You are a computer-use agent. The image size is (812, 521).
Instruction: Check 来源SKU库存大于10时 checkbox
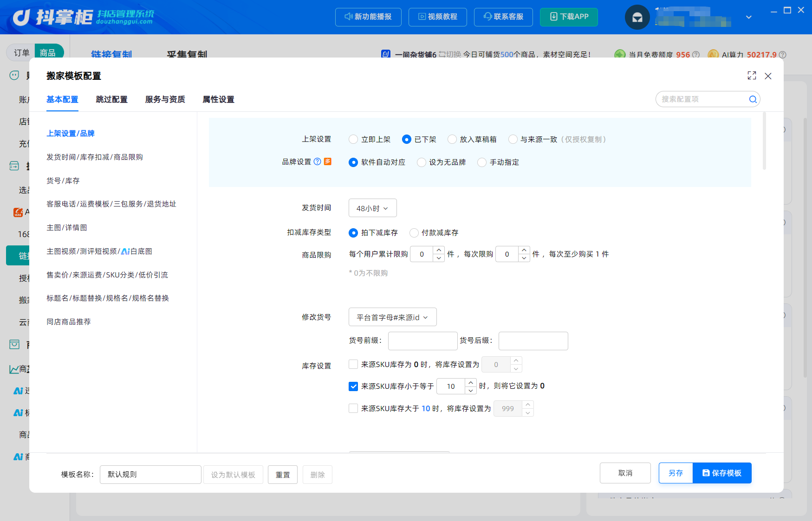(x=353, y=408)
